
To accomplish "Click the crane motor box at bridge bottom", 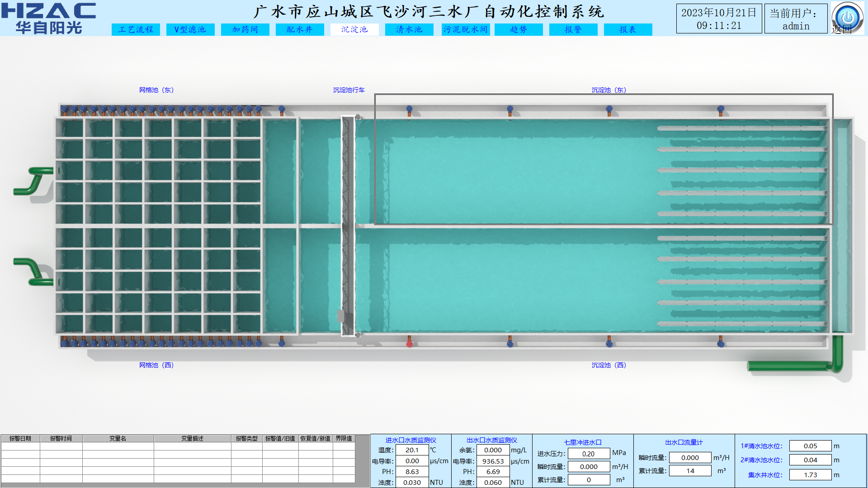I will (x=340, y=315).
